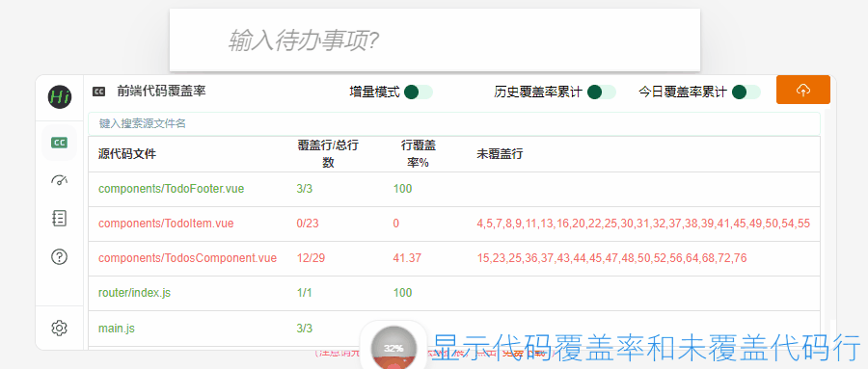Click the 32% circular progress indicator

393,348
